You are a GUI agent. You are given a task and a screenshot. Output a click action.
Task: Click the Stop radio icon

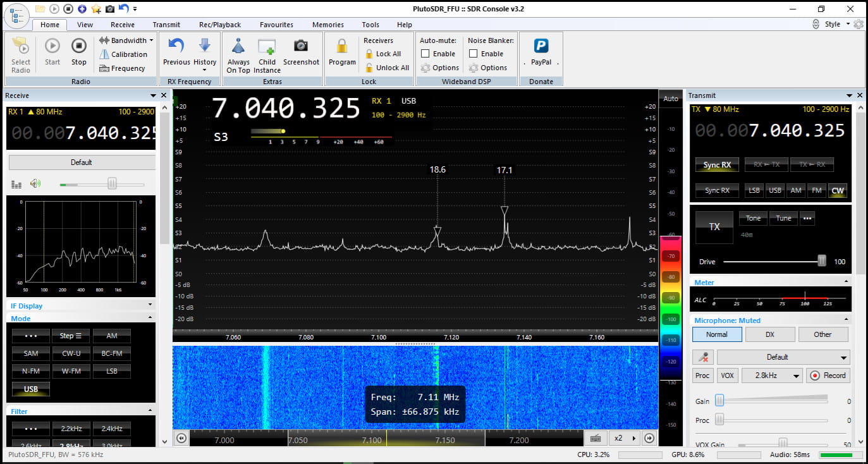78,46
